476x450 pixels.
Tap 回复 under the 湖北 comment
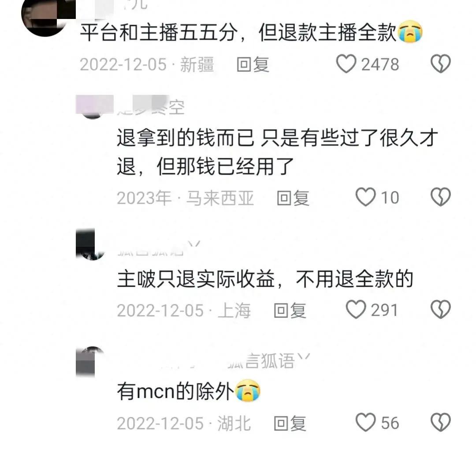pyautogui.click(x=290, y=423)
